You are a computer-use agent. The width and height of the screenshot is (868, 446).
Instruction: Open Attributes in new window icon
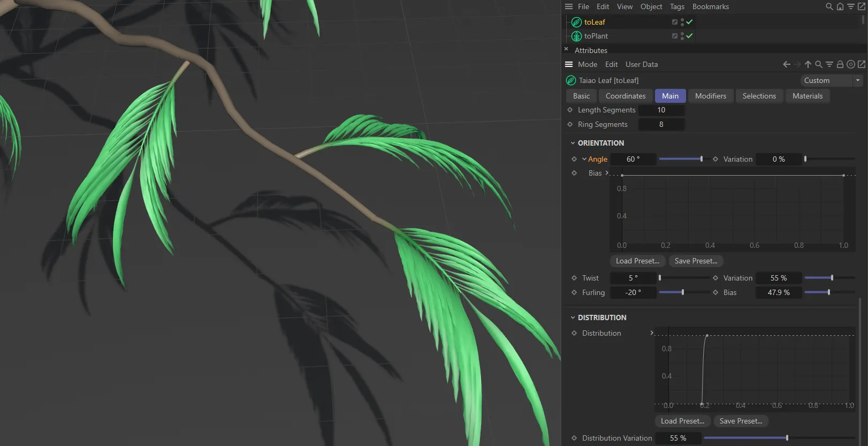click(862, 64)
